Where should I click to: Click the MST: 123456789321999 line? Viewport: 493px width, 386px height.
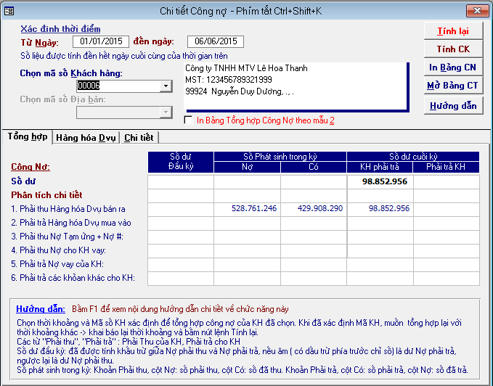229,80
